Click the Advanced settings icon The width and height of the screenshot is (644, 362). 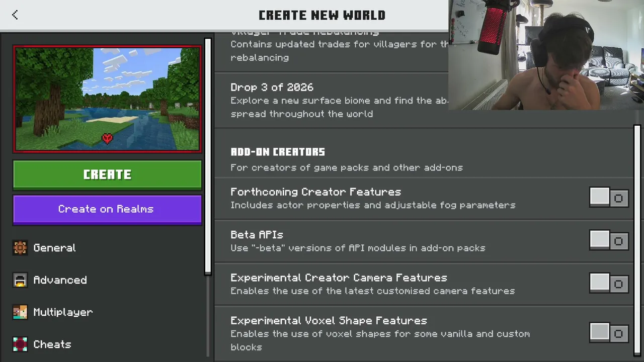tap(20, 280)
